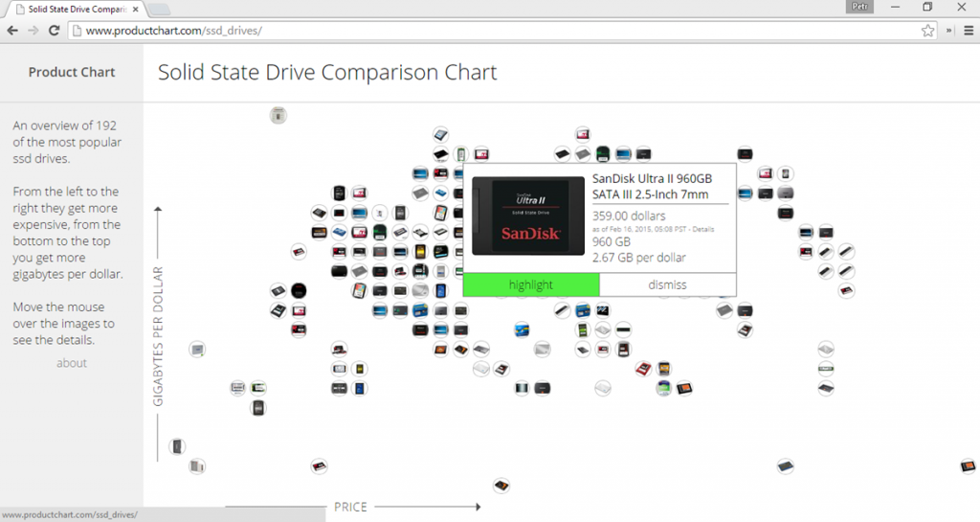Viewport: 980px width, 522px height.
Task: Open a new tab button
Action: coord(159,9)
